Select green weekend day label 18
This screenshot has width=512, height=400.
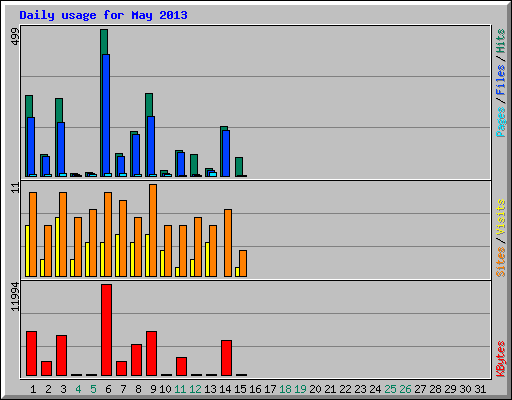[x=285, y=389]
